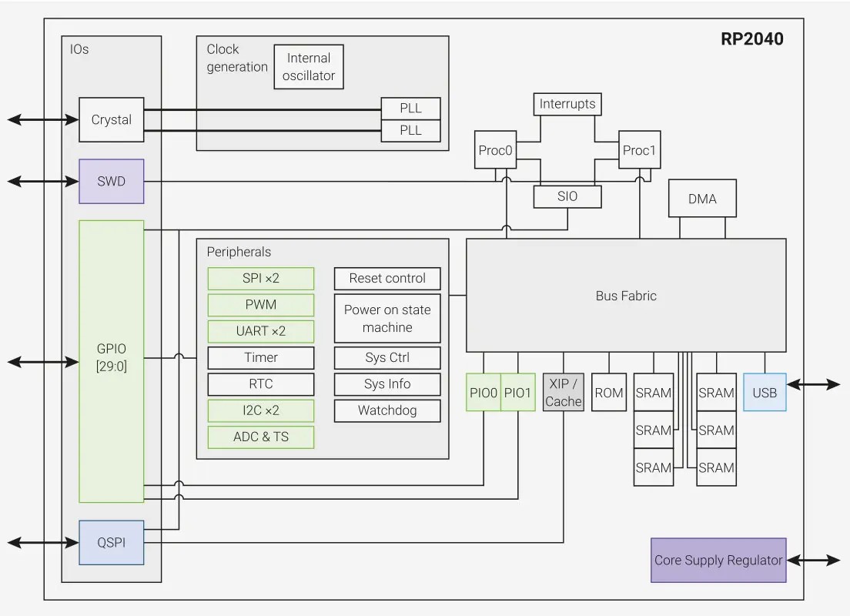Screen dimensions: 850x616
Task: Select the Proc1 processor block
Action: point(639,150)
